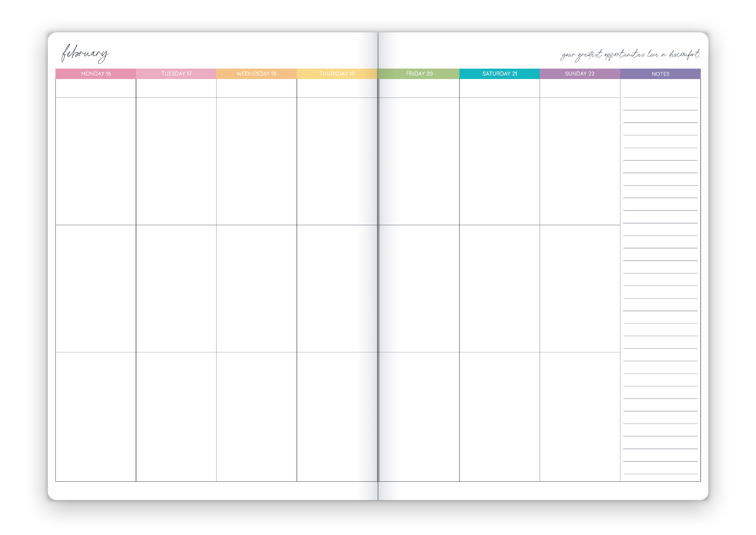
Task: Select the Tuesday 17 column header
Action: [176, 74]
